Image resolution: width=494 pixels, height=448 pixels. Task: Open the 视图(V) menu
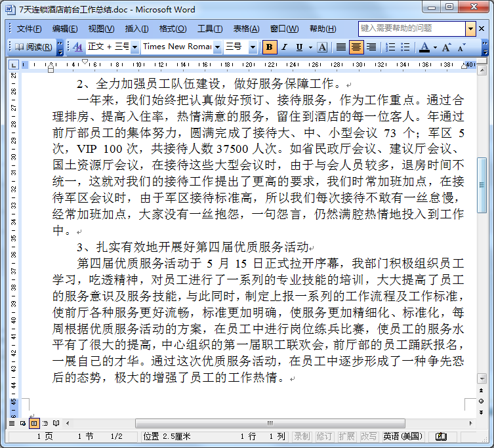pyautogui.click(x=102, y=29)
